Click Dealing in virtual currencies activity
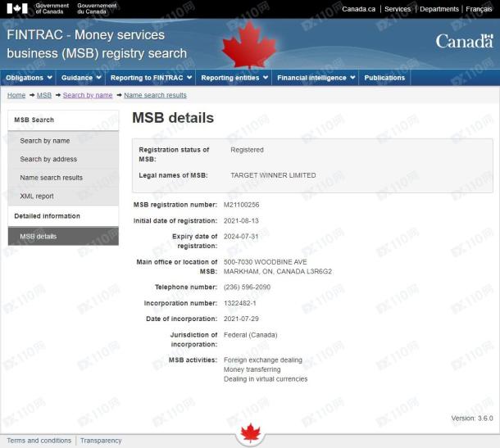 266,379
